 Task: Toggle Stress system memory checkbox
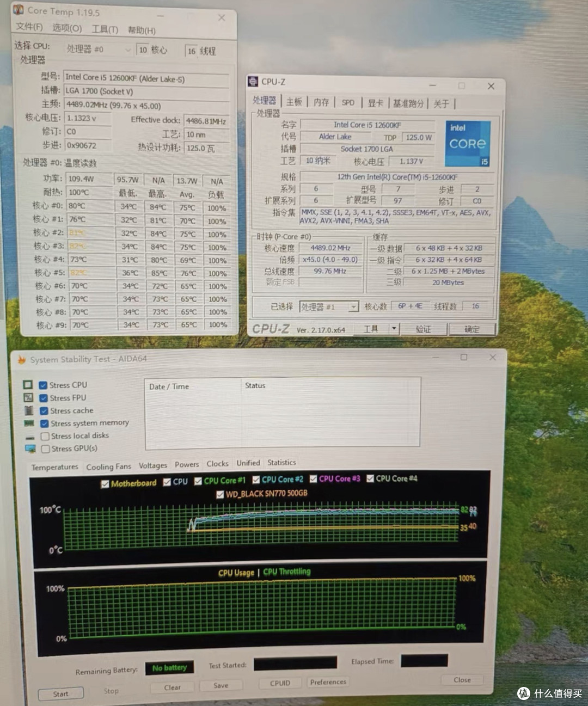click(x=45, y=423)
